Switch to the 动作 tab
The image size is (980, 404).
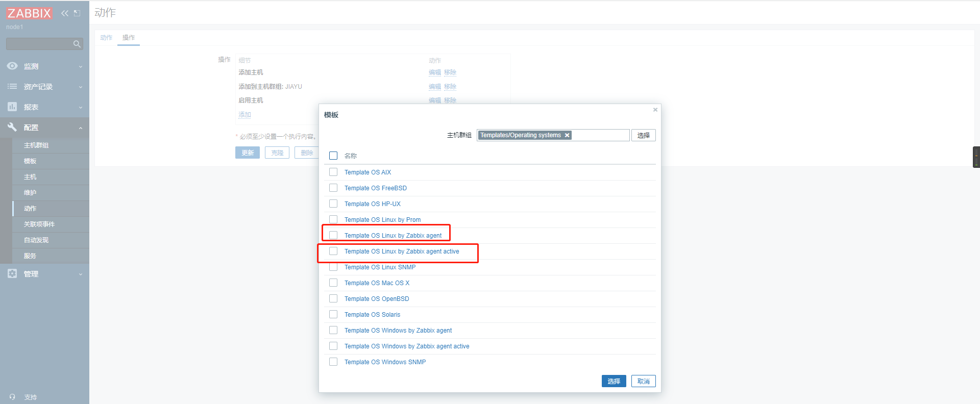point(106,38)
